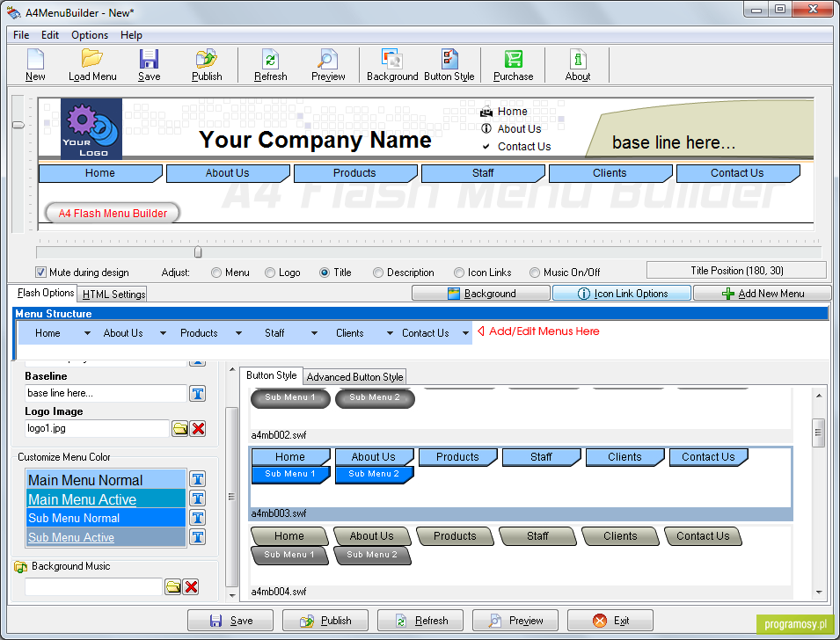Image resolution: width=840 pixels, height=640 pixels.
Task: Click the Background button above Menu Structure
Action: click(x=481, y=294)
